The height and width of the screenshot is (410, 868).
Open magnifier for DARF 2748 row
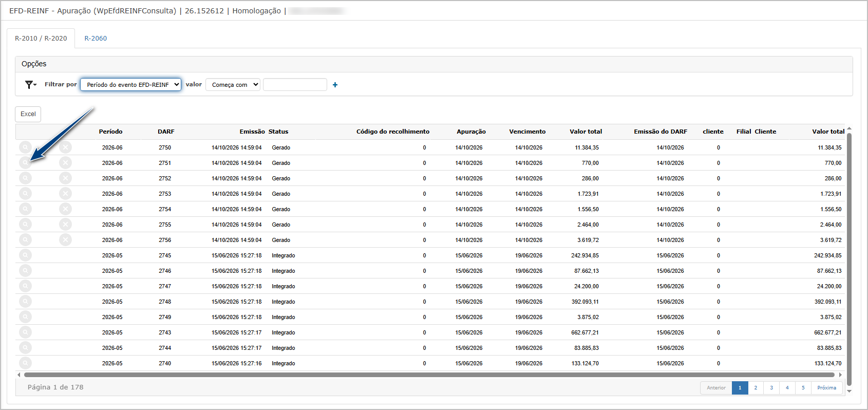click(x=25, y=302)
